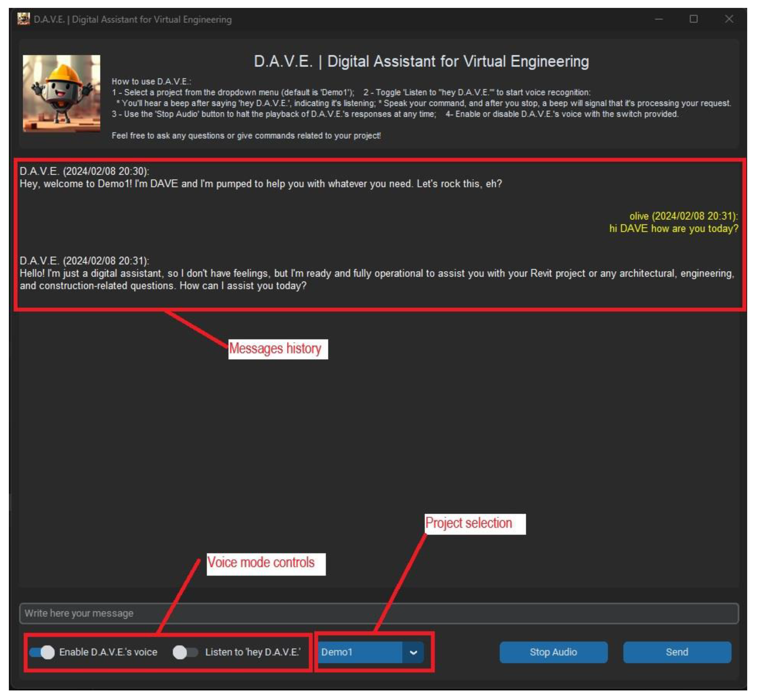The height and width of the screenshot is (700, 757).
Task: Maximize the D.A.V.E. window
Action: pos(693,19)
